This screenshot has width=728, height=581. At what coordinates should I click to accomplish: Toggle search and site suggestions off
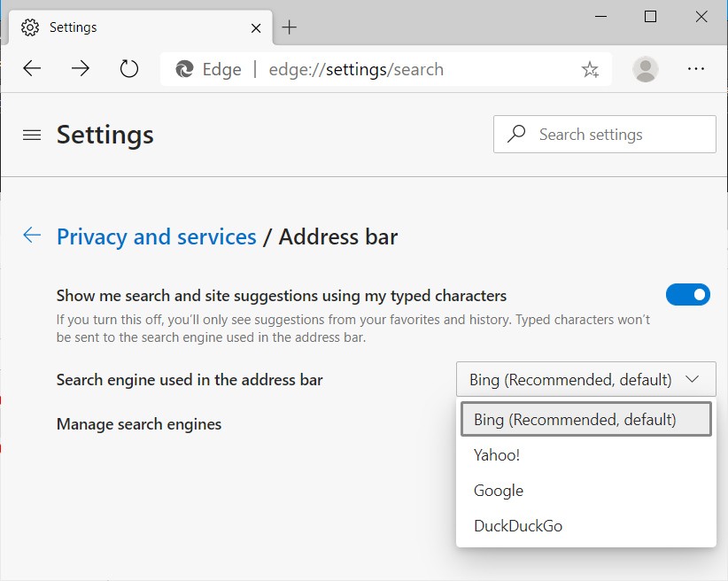coord(688,294)
